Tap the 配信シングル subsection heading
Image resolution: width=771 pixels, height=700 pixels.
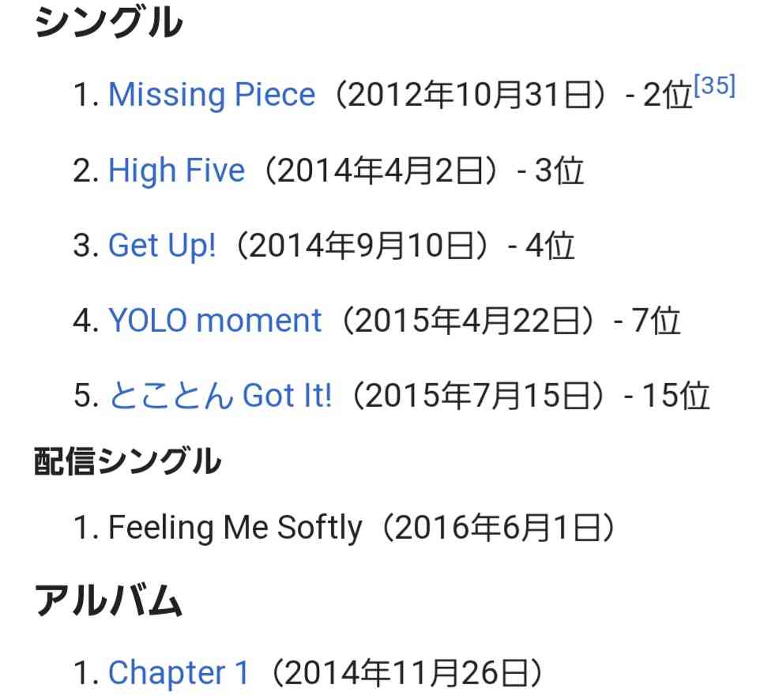click(127, 461)
